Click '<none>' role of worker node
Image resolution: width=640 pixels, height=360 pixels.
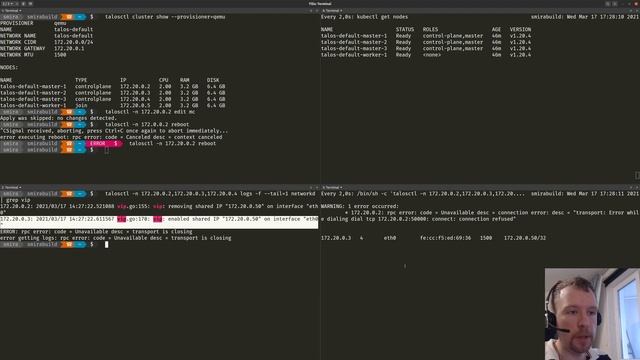tap(431, 55)
